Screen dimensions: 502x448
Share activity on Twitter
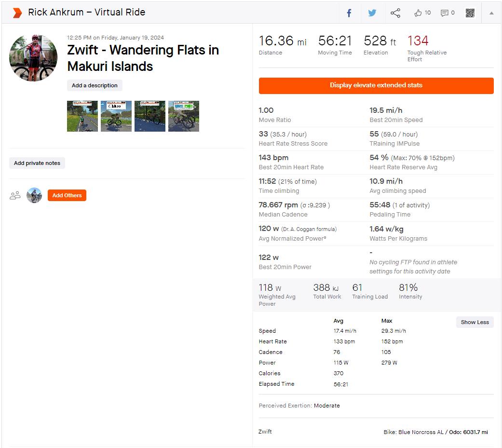[x=372, y=13]
